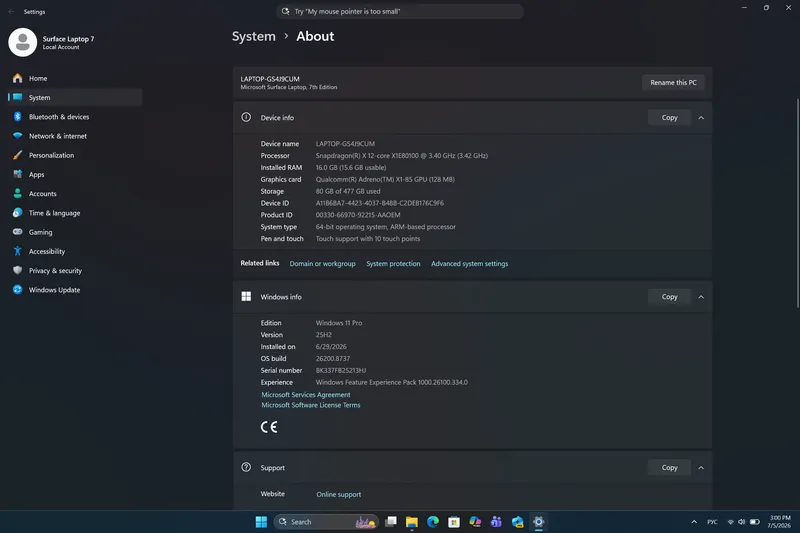
Task: Collapse the Windows info section
Action: tap(701, 297)
